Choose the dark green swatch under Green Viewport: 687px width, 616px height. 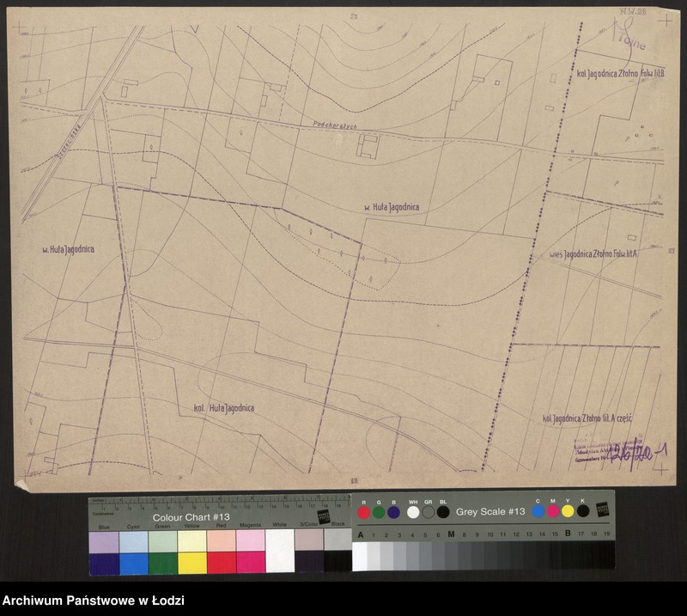coord(162,563)
